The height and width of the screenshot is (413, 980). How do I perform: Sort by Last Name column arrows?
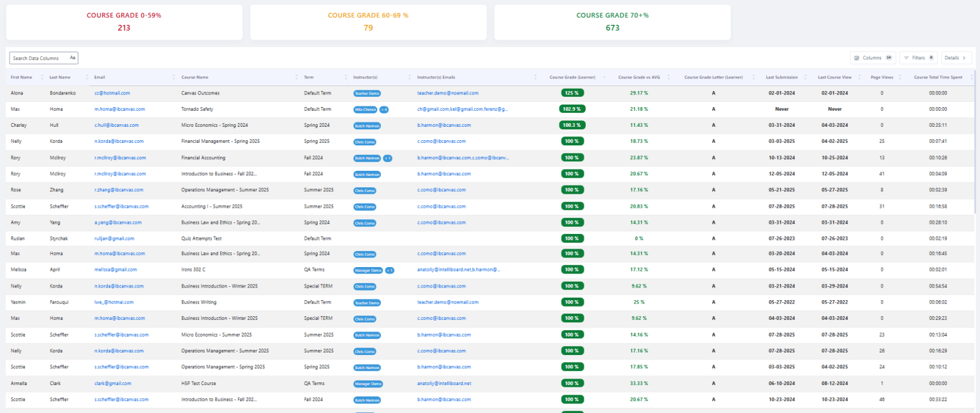[x=87, y=77]
